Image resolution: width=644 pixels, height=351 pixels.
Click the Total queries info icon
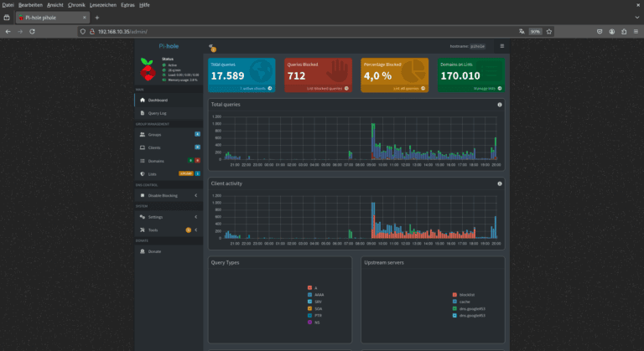click(500, 105)
